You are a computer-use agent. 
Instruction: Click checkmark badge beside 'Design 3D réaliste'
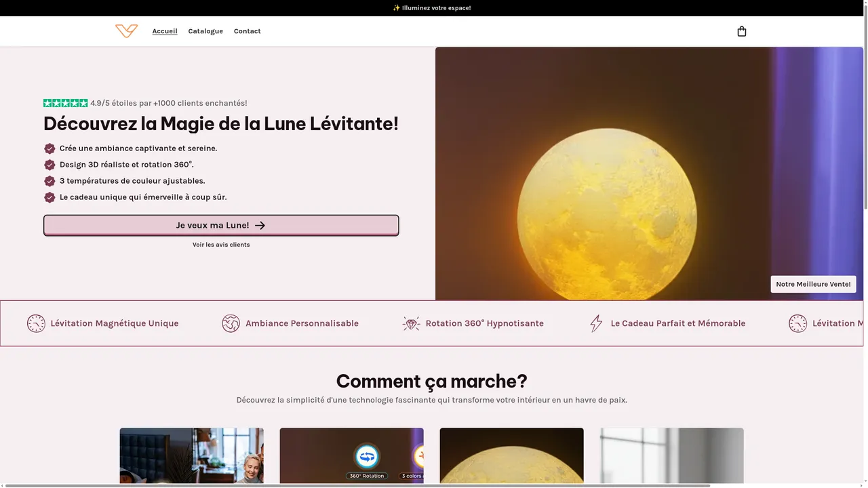point(50,165)
